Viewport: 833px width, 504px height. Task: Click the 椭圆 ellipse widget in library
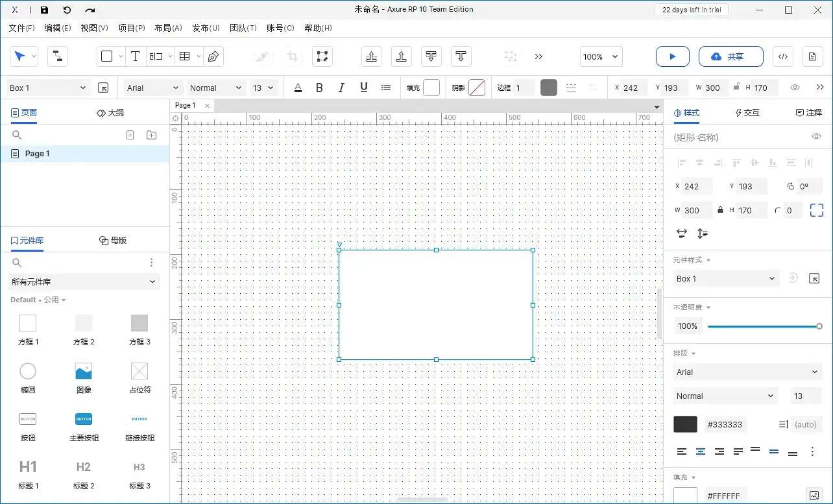point(28,376)
